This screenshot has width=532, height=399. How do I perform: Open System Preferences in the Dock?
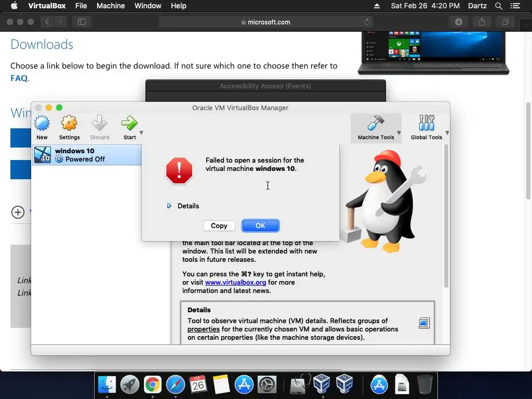(x=267, y=385)
